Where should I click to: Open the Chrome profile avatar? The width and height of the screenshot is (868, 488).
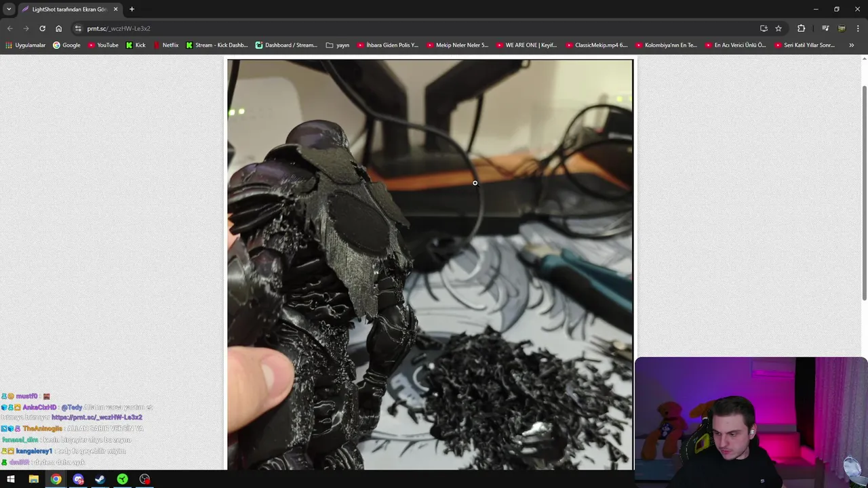tap(842, 28)
